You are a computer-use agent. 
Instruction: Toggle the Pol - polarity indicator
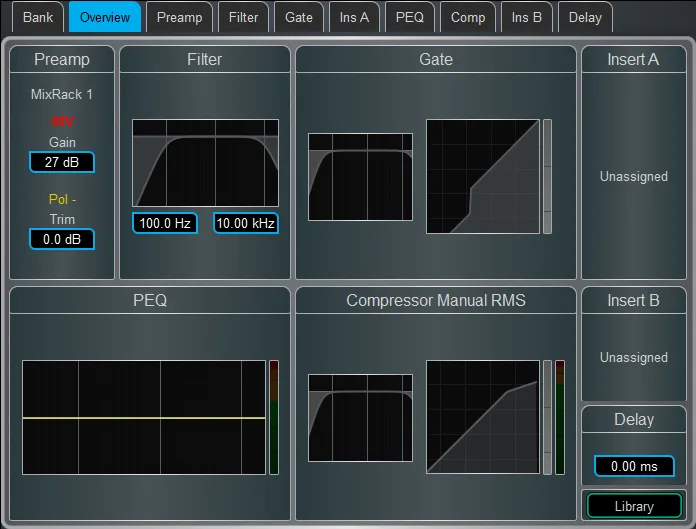click(x=62, y=199)
